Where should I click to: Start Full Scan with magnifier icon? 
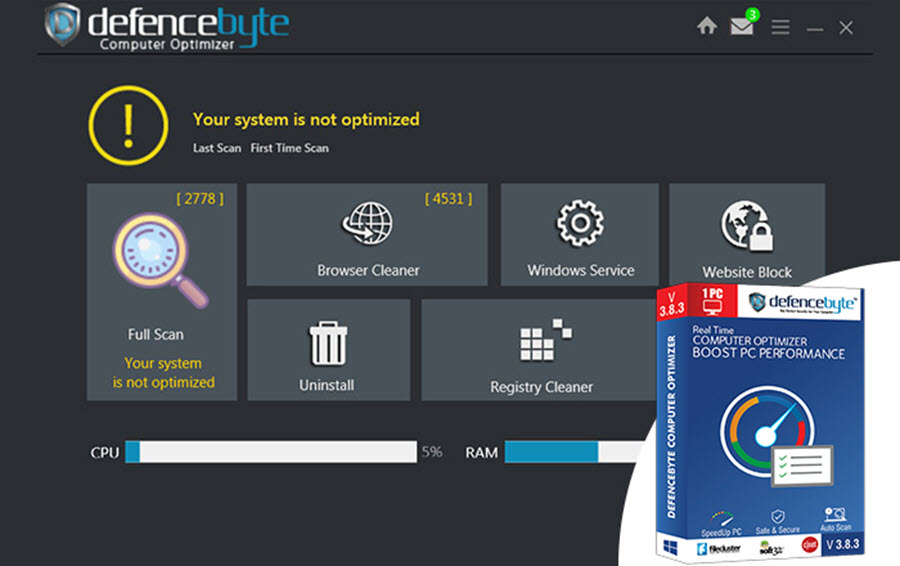pos(160,259)
